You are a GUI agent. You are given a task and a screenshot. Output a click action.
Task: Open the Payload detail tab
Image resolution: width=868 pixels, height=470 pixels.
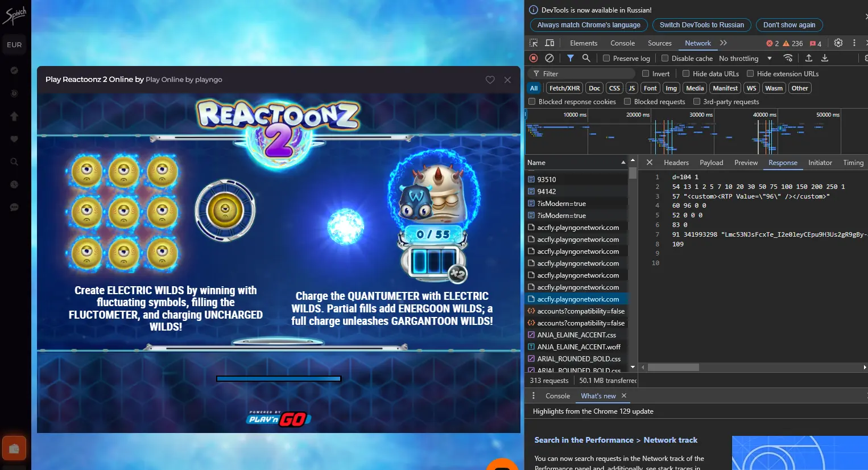(711, 163)
